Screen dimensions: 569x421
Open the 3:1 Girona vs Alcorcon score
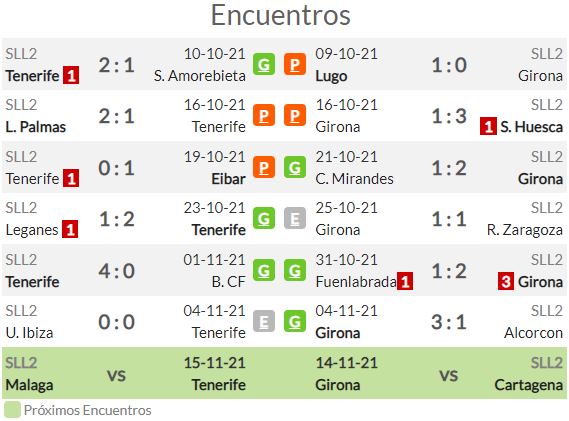[x=449, y=322]
